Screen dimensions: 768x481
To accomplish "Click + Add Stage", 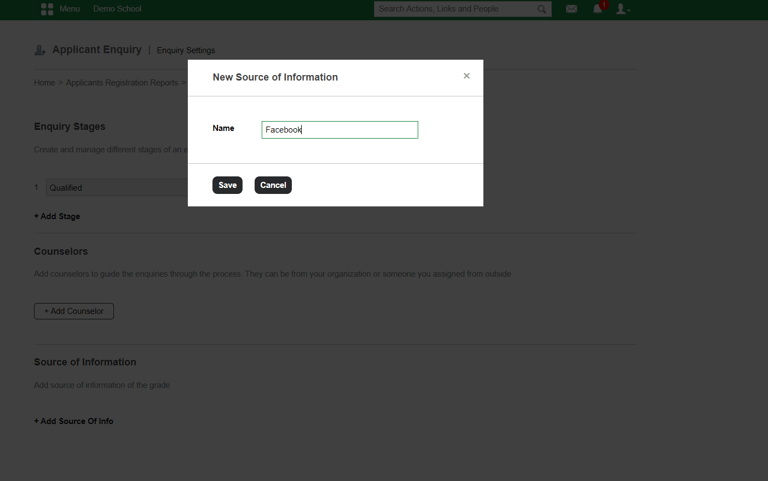I will tap(57, 216).
